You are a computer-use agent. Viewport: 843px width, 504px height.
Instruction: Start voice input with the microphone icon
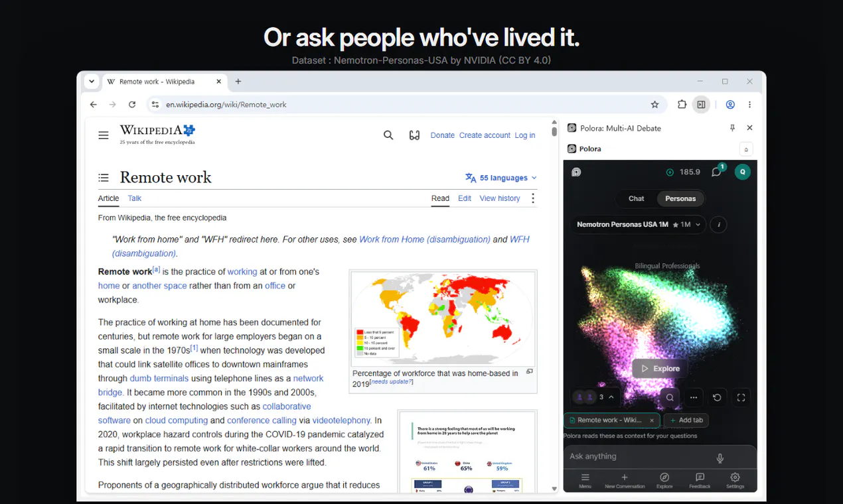click(720, 458)
